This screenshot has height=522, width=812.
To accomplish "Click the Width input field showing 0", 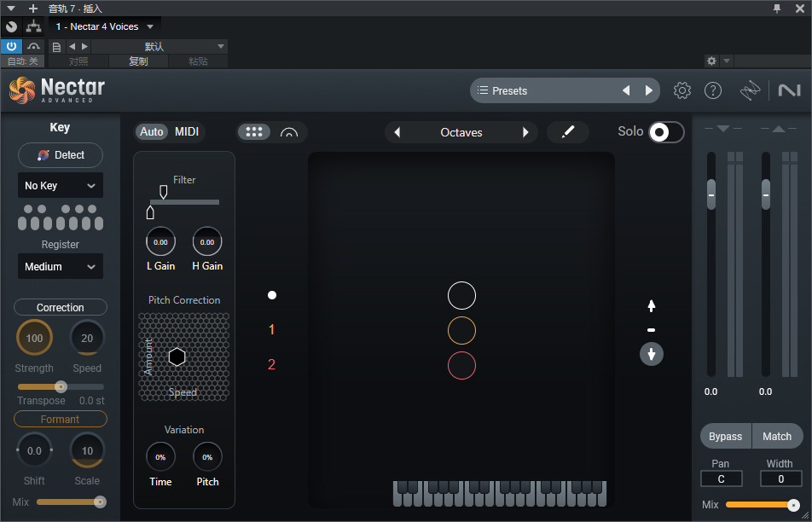I will click(x=781, y=479).
